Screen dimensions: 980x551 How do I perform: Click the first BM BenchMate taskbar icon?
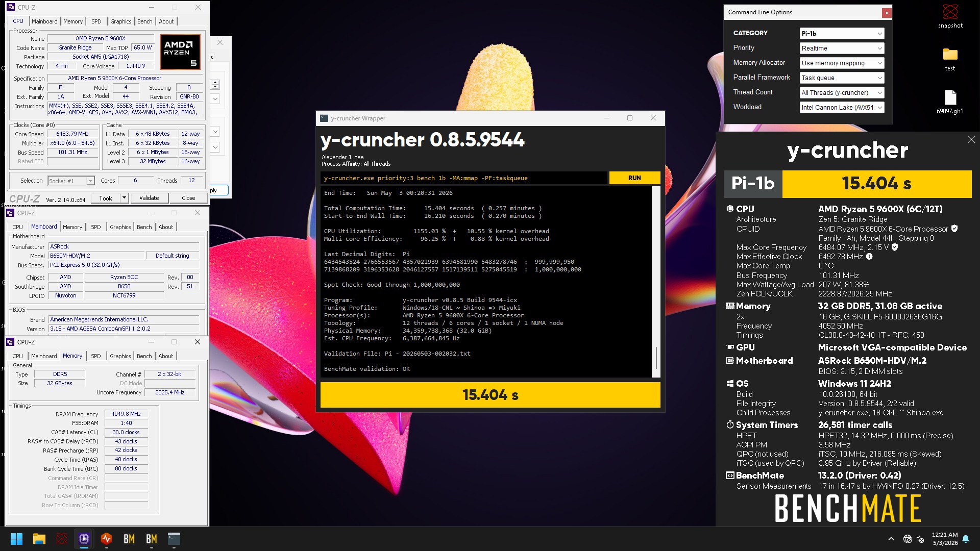[129, 539]
